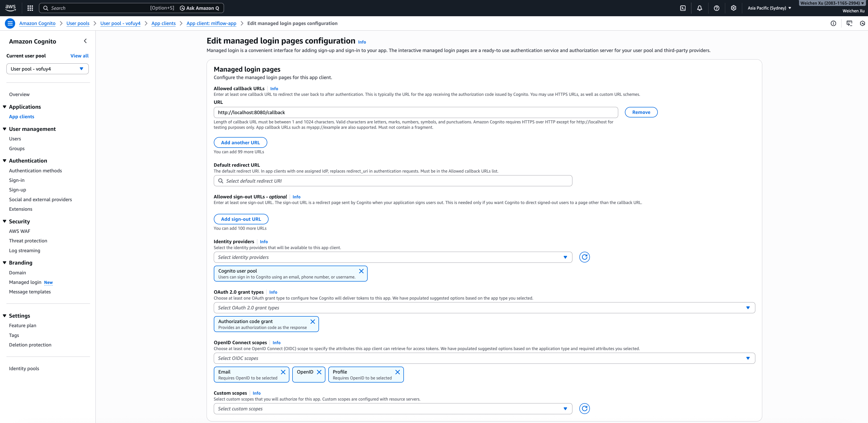Open the CloudShell terminal icon

pyautogui.click(x=683, y=8)
